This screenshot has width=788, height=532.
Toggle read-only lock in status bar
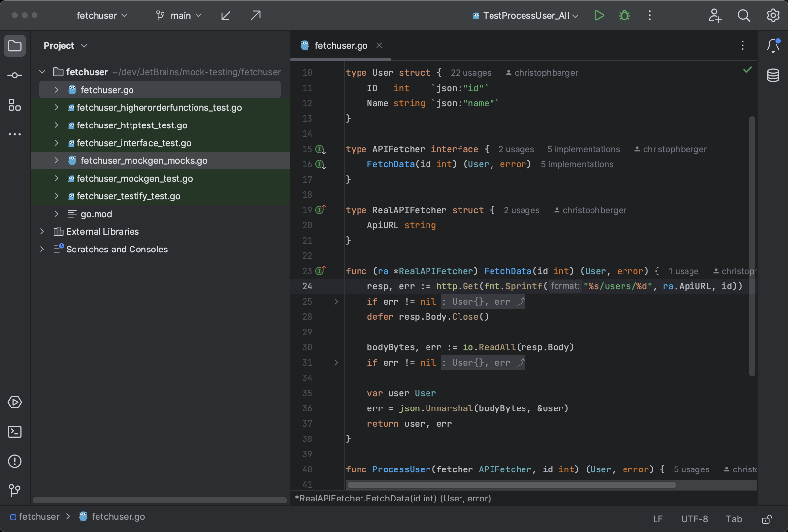coord(767,519)
